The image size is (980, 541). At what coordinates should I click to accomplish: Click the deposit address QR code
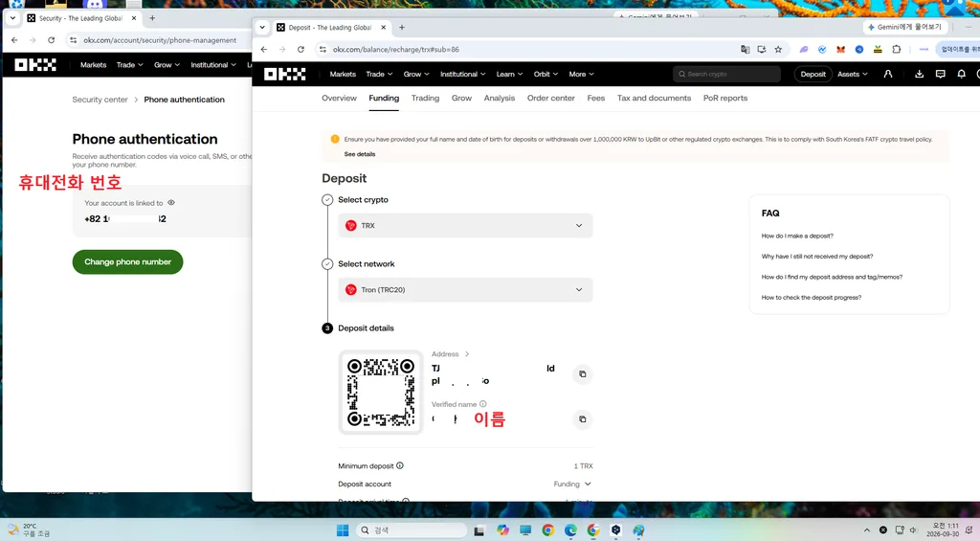click(381, 393)
